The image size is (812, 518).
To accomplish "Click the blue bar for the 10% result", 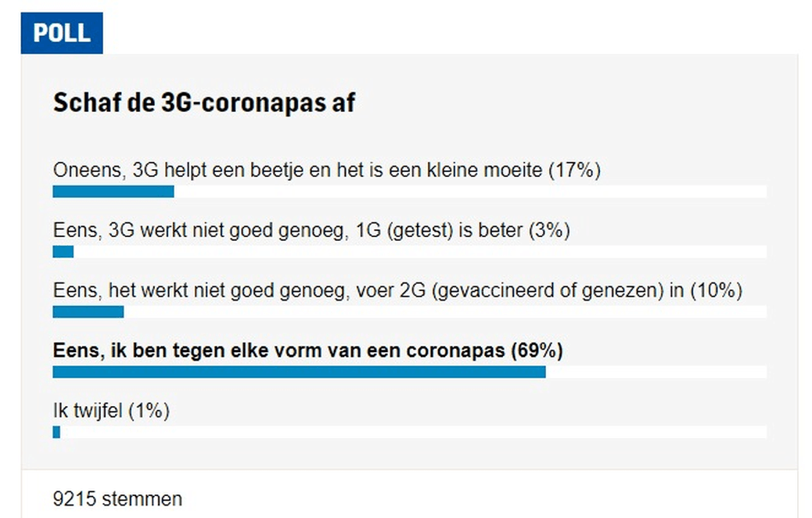I will pos(88,312).
